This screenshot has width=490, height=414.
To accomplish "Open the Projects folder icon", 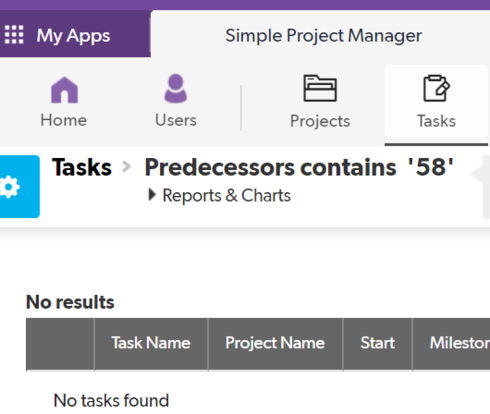I will point(320,88).
